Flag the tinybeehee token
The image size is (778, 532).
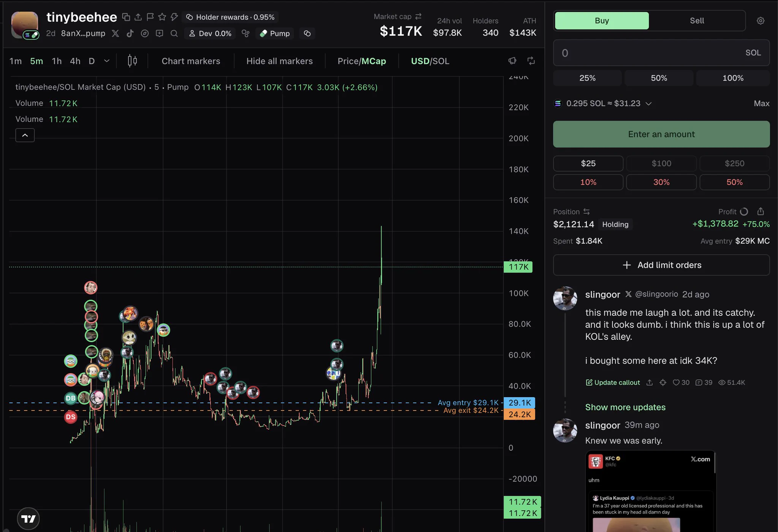[x=150, y=17]
